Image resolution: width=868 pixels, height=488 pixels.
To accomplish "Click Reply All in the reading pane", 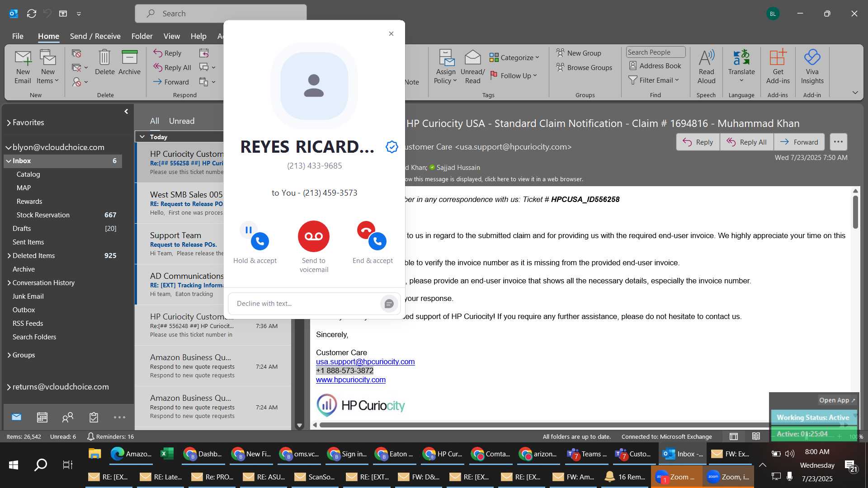I will [x=746, y=142].
